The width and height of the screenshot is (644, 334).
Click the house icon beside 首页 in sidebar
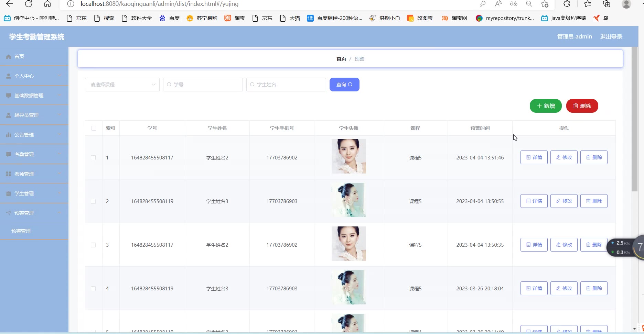click(x=9, y=57)
